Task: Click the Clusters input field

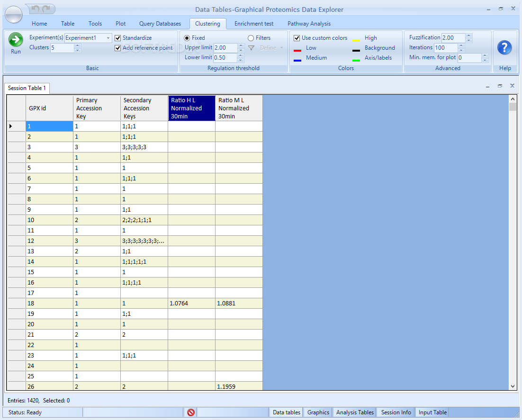Action: click(x=62, y=48)
